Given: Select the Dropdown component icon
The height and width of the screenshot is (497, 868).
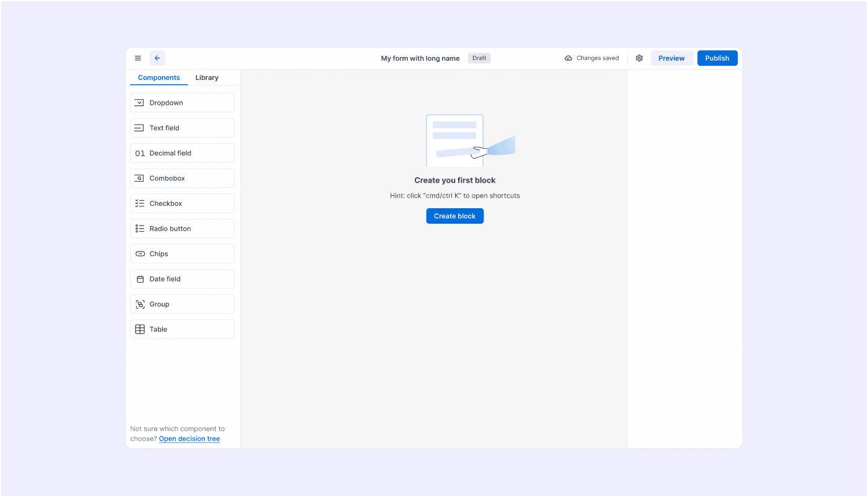Looking at the screenshot, I should click(x=140, y=103).
